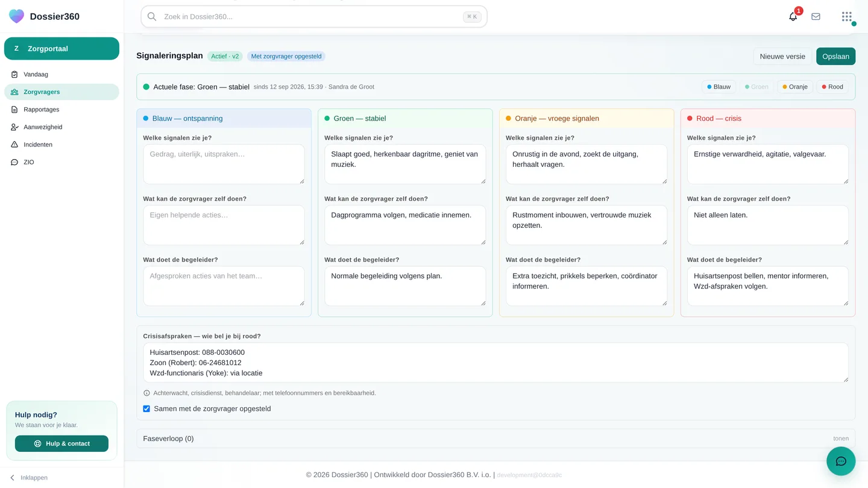Click the Nieuwe versie button
868x488 pixels.
coord(782,56)
